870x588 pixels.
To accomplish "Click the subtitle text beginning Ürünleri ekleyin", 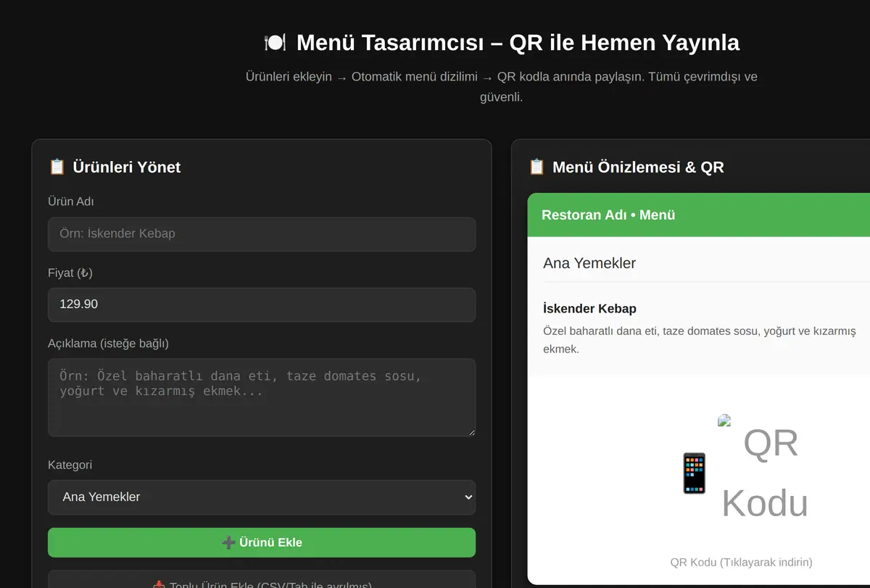I will coord(502,86).
